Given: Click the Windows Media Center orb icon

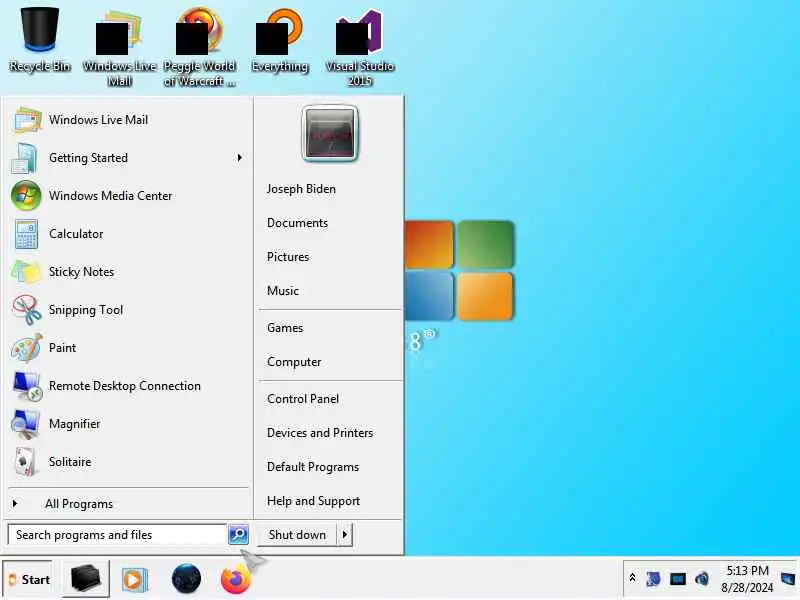Looking at the screenshot, I should coord(26,195).
